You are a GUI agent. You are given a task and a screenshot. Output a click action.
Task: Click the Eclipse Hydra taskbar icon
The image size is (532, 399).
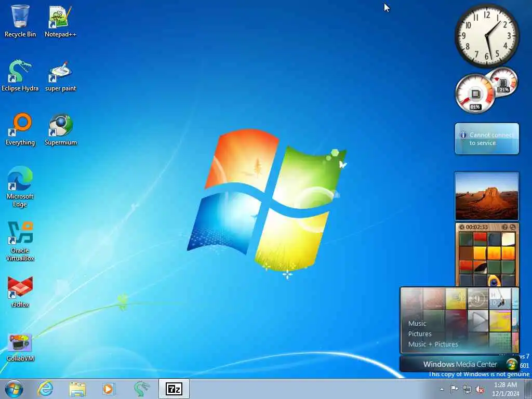pyautogui.click(x=141, y=389)
